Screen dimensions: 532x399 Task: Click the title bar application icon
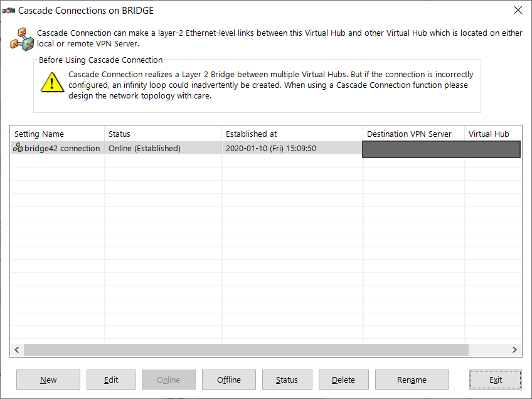coord(9,11)
